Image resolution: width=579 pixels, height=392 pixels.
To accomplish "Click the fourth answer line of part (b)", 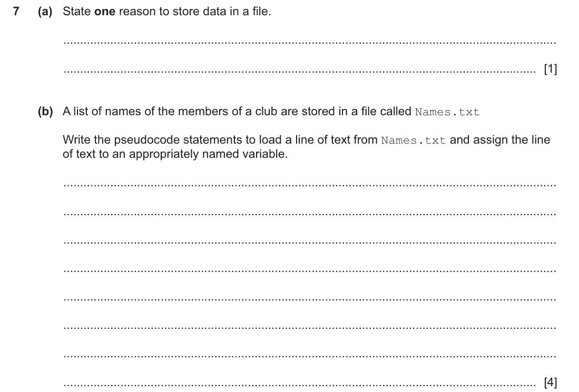I will 309,271.
